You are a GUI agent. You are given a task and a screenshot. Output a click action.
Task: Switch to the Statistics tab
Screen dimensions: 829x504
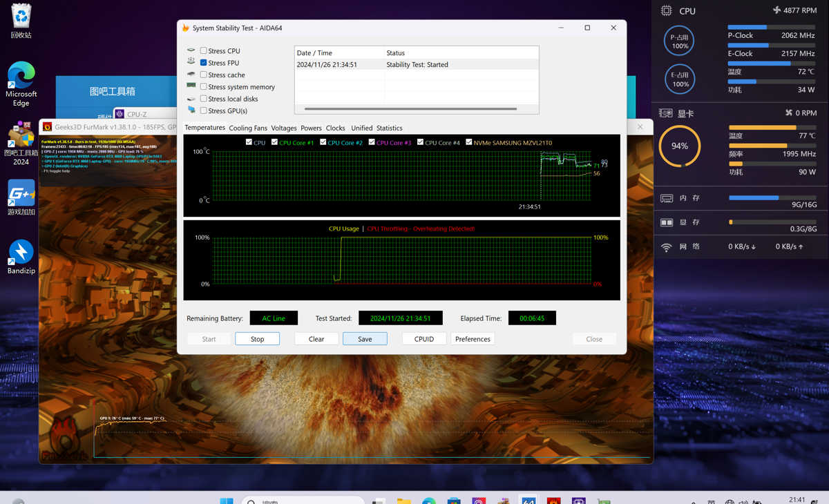tap(390, 128)
